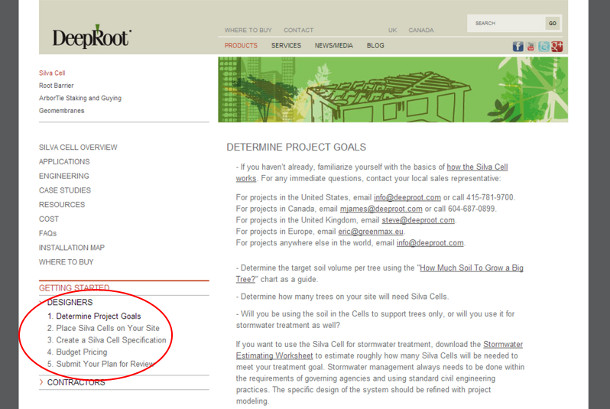
Task: Click the eric@greenmax.eu email link
Action: point(371,232)
